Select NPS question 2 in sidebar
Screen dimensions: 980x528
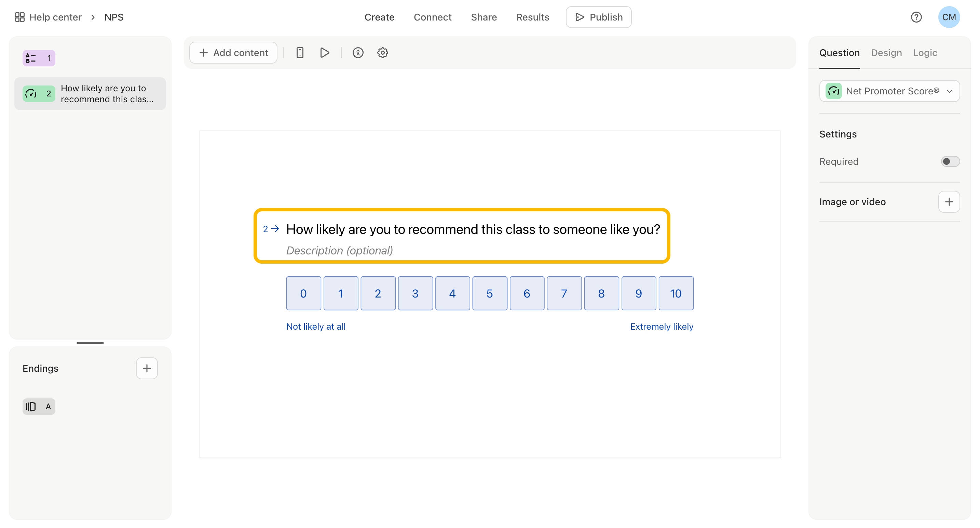(90, 94)
